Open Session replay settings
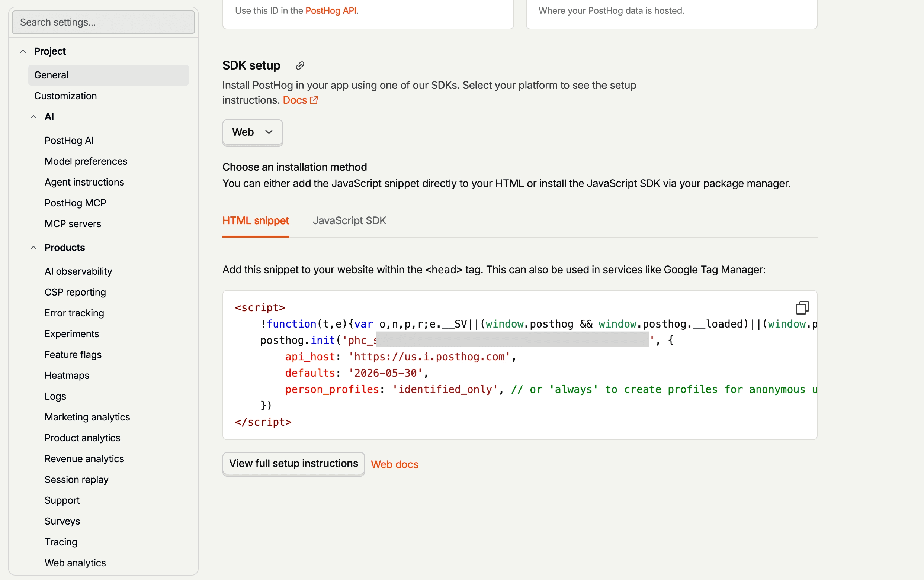 pos(113,480)
